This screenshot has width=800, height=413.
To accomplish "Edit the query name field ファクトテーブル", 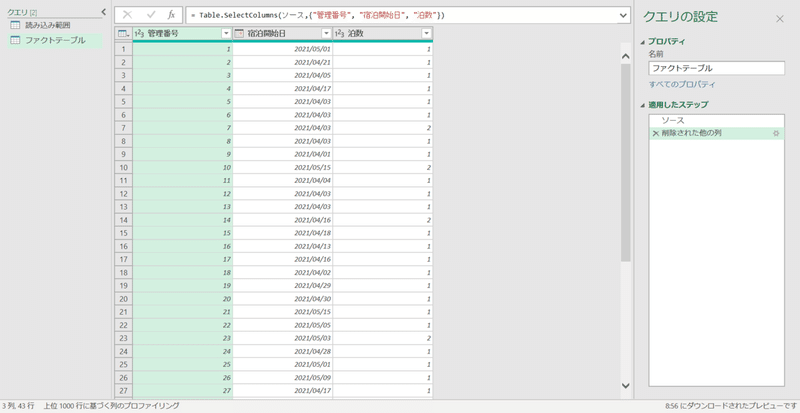I will 716,68.
